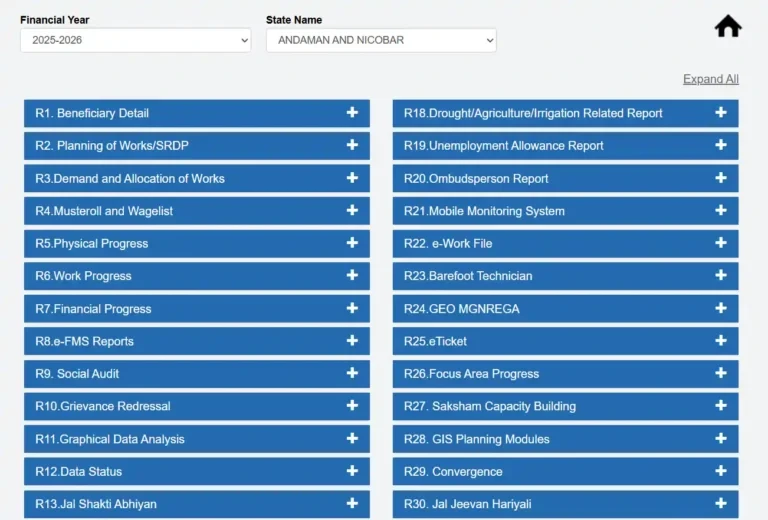Expand the R8.e-FMS Reports label
Viewport: 768px width, 520px height.
(84, 341)
